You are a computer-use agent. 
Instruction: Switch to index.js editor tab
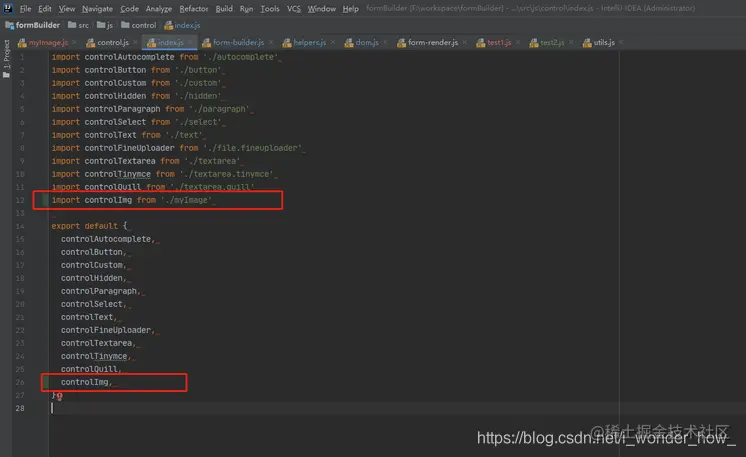tap(170, 43)
